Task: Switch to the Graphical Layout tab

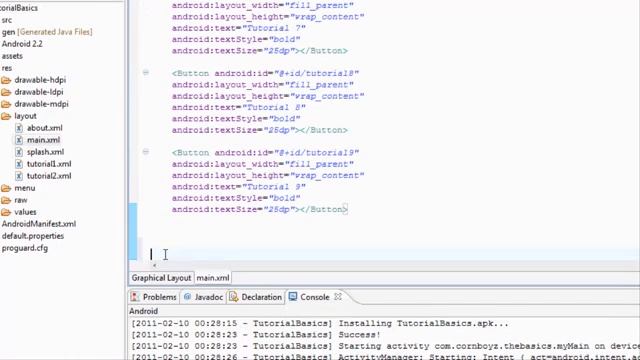Action: [161, 278]
